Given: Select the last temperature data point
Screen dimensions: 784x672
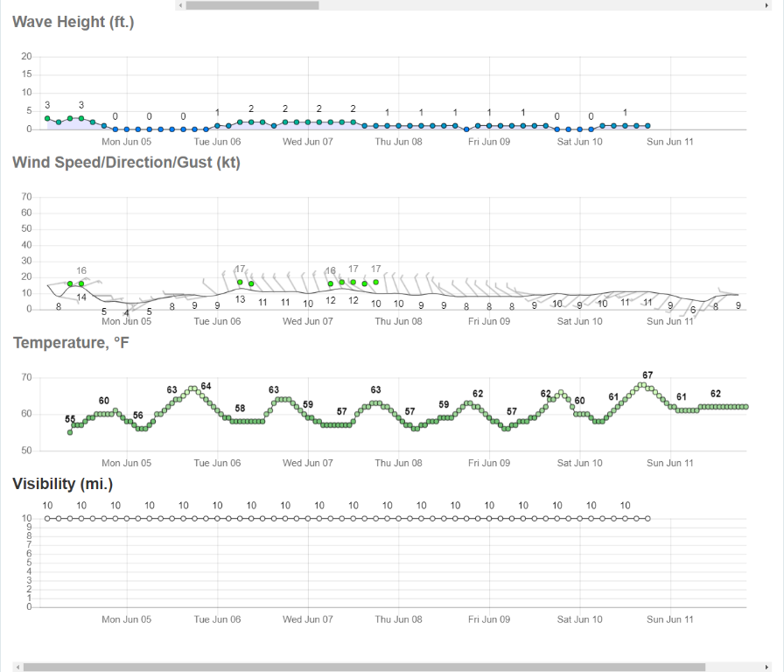Looking at the screenshot, I should pos(745,407).
